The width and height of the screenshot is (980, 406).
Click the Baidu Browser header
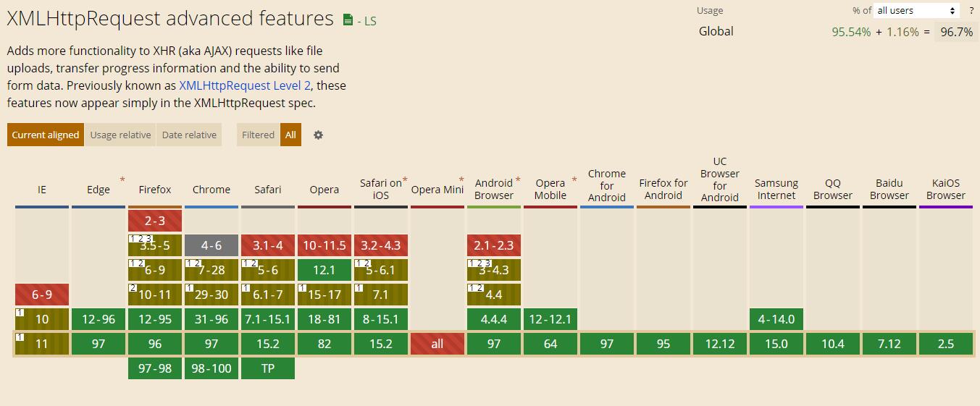click(889, 190)
